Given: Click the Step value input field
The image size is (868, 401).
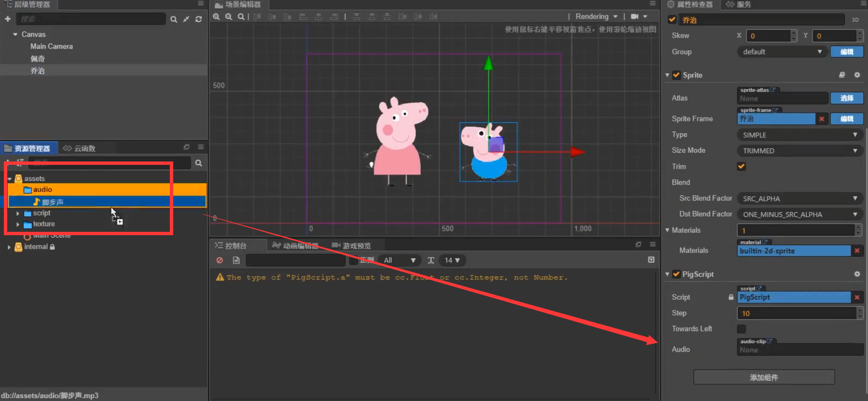Looking at the screenshot, I should (797, 313).
